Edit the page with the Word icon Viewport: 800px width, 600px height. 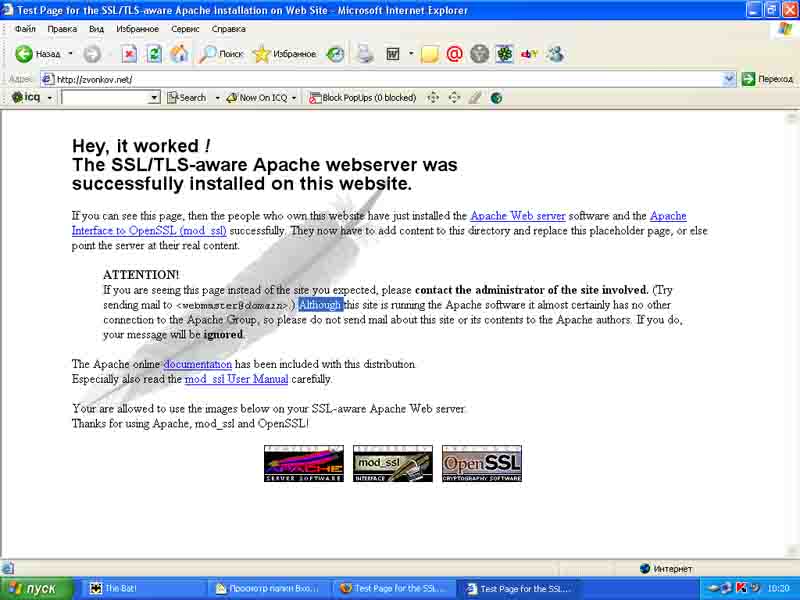[x=392, y=54]
